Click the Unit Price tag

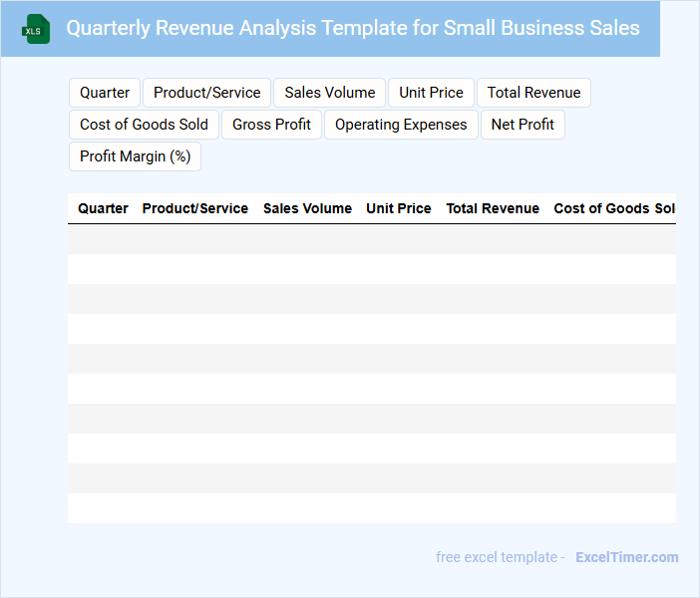click(x=431, y=93)
